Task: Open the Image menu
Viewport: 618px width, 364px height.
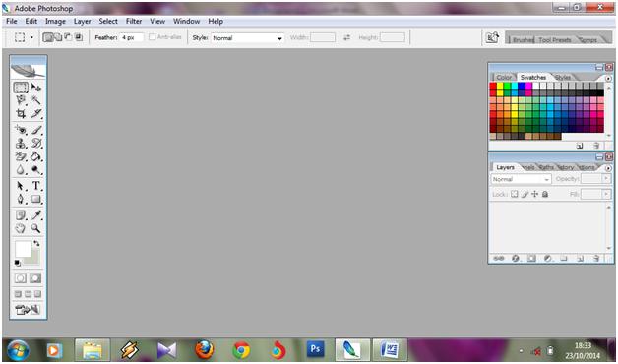Action: (x=55, y=22)
